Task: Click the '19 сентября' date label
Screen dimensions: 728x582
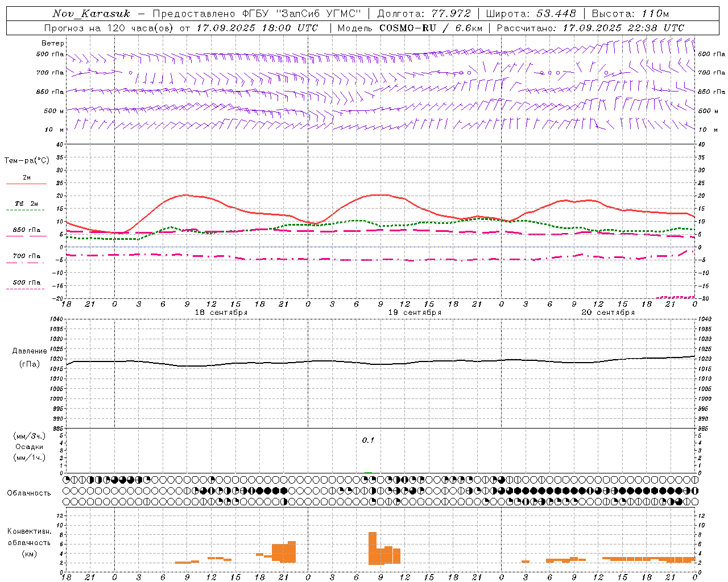Action: click(415, 313)
